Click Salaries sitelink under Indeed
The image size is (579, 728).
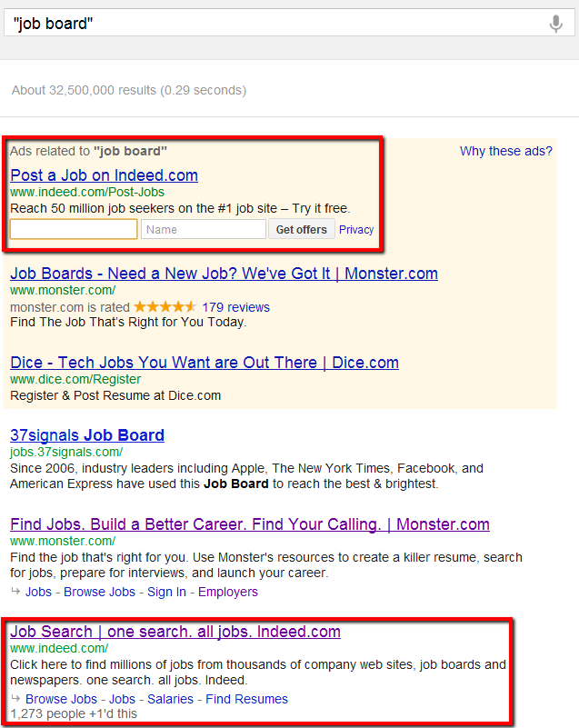coord(170,699)
